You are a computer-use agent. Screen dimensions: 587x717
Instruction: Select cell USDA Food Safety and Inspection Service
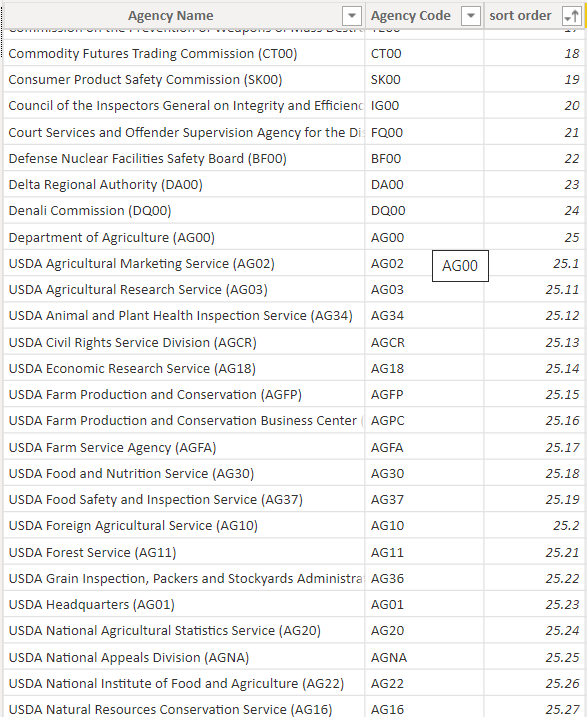[x=184, y=500]
